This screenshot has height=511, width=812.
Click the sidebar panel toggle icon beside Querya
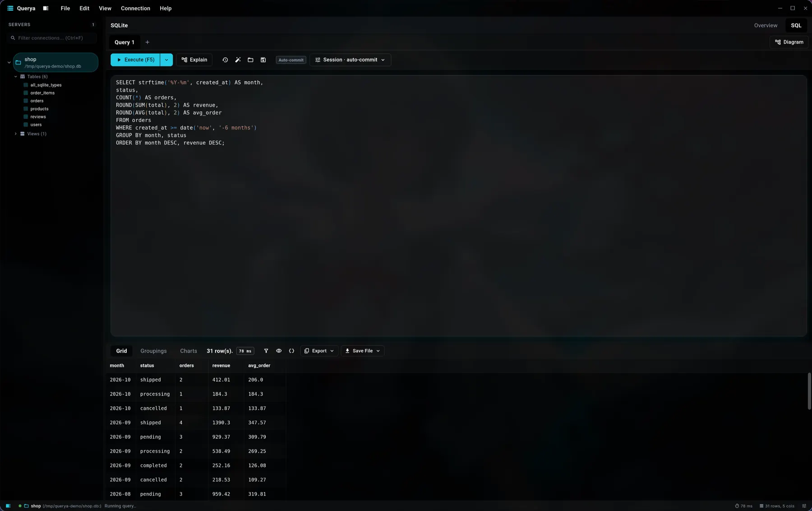coord(46,8)
